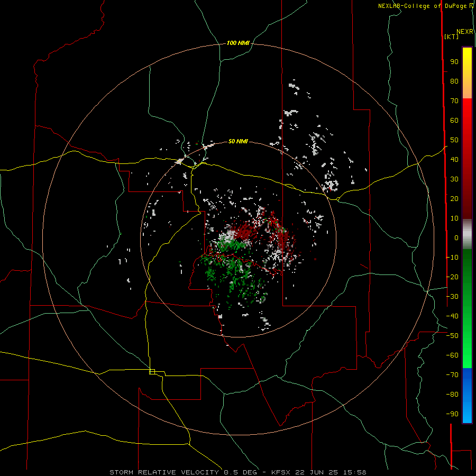Image resolution: width=476 pixels, height=476 pixels.
Task: Click STORM RELATIVE VELOCITY in the caption
Action: click(164, 472)
